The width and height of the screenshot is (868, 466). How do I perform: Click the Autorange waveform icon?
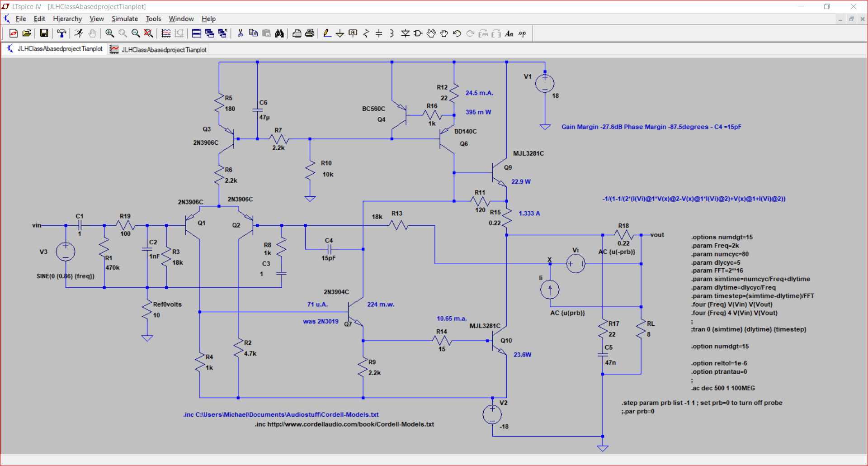(x=166, y=33)
